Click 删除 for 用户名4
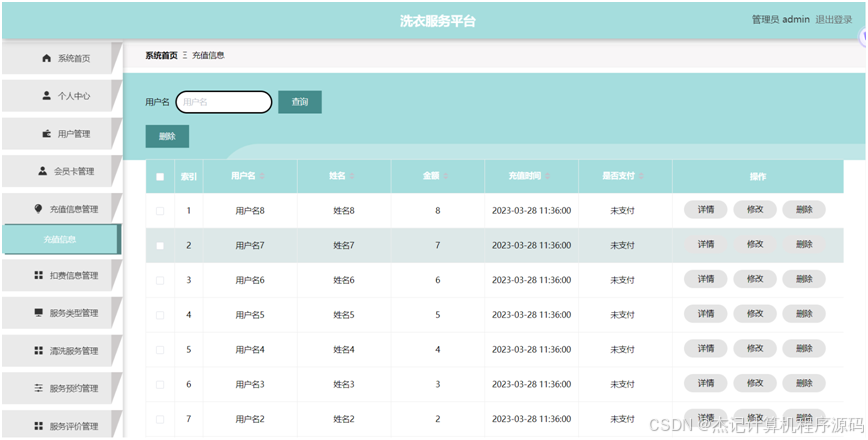 (804, 349)
